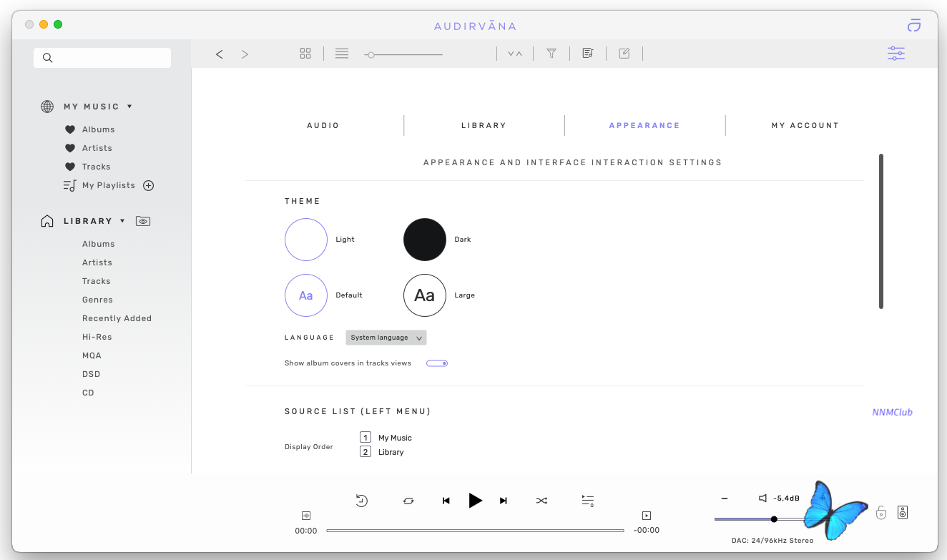This screenshot has height=560, width=947.
Task: Open favorite Albums under My Music
Action: click(99, 129)
